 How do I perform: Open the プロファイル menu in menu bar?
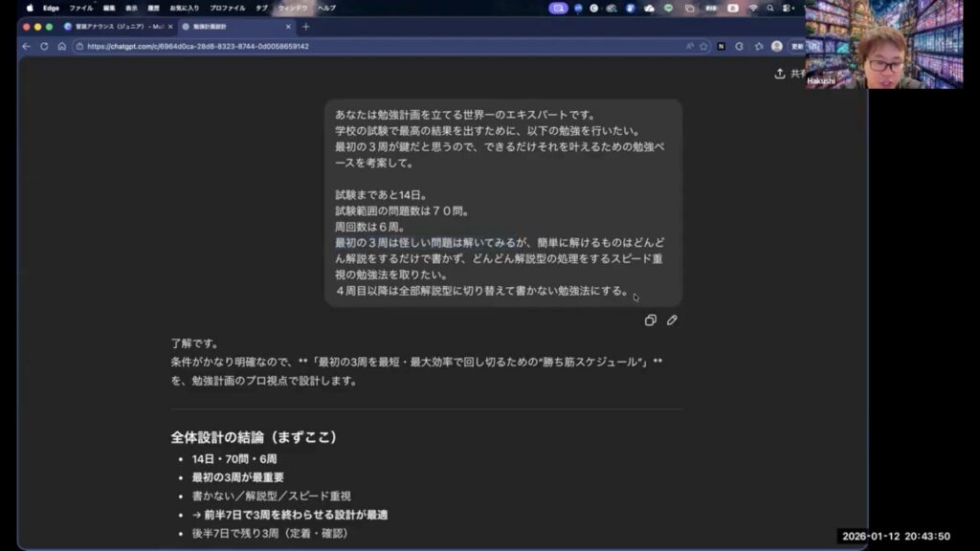[x=227, y=8]
